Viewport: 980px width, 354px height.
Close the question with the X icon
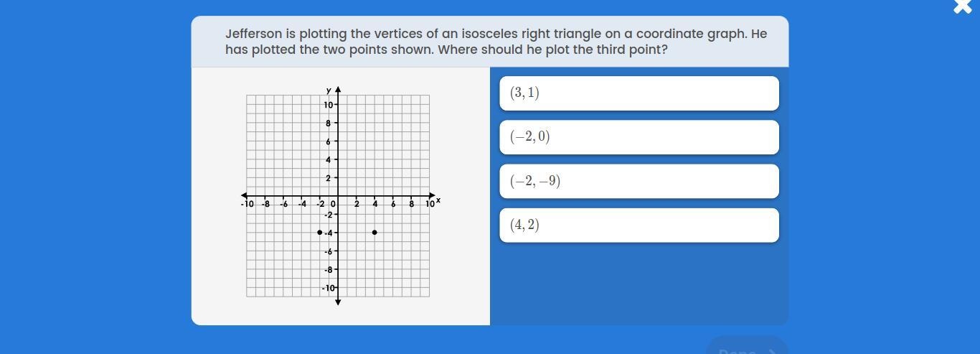pos(962,6)
